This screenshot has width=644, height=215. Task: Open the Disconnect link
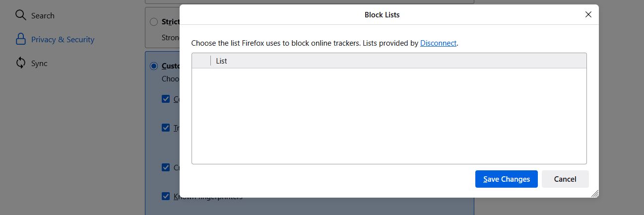(x=438, y=43)
